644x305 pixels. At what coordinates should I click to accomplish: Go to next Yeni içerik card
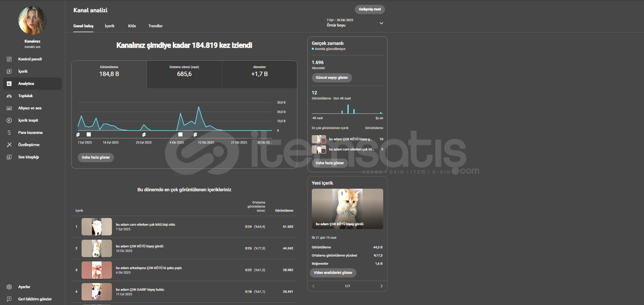[381, 286]
